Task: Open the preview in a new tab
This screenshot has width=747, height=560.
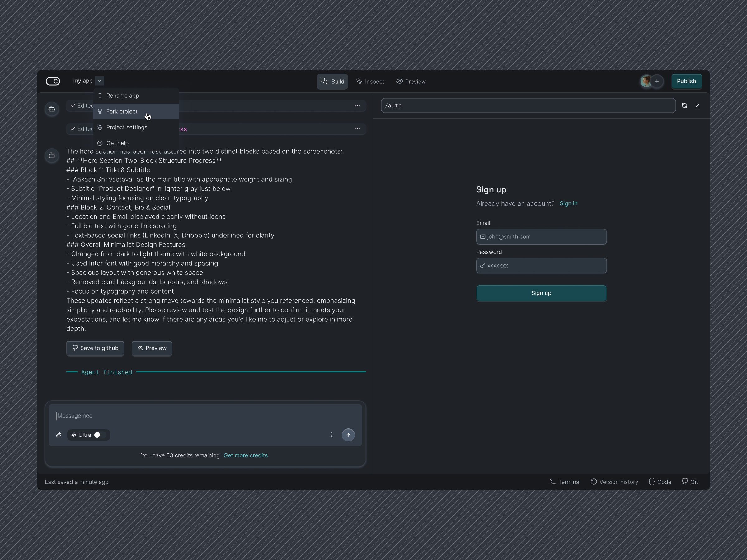Action: point(698,105)
